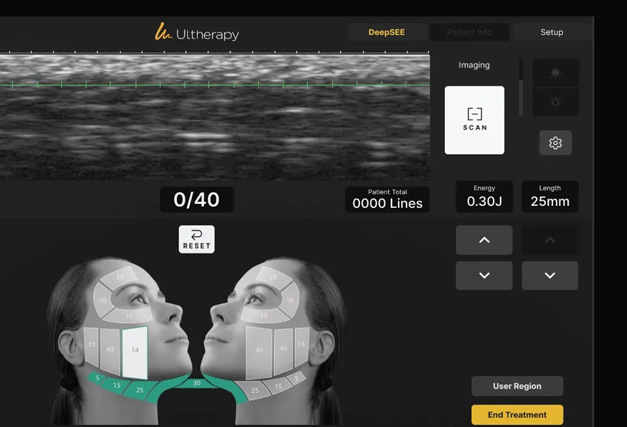Click the 0/40 line counter

196,200
